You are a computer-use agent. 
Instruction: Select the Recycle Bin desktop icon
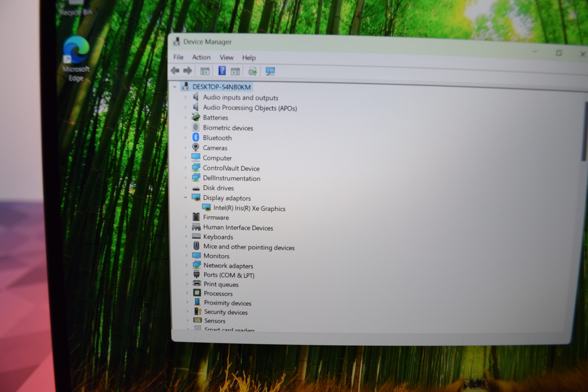click(x=76, y=8)
